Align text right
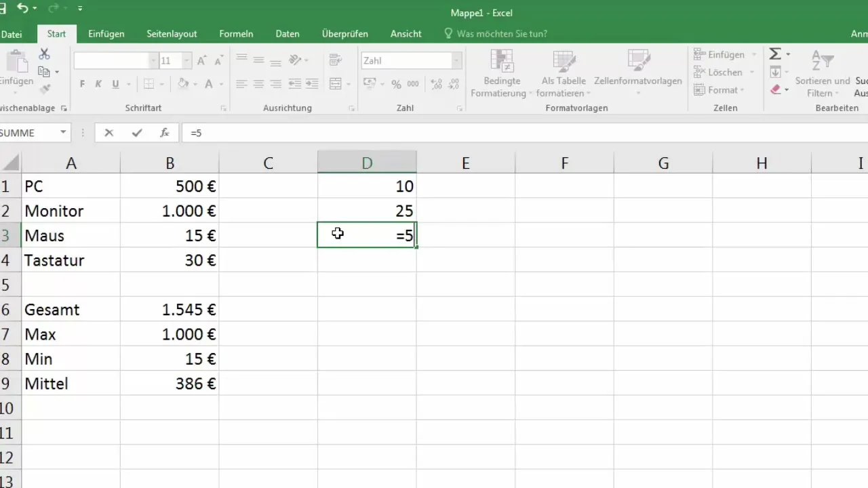Screen dimensions: 868x488 [275, 84]
